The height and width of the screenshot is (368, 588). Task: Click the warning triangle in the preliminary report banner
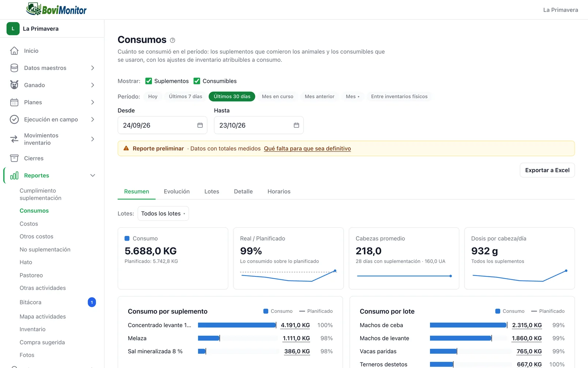[126, 148]
